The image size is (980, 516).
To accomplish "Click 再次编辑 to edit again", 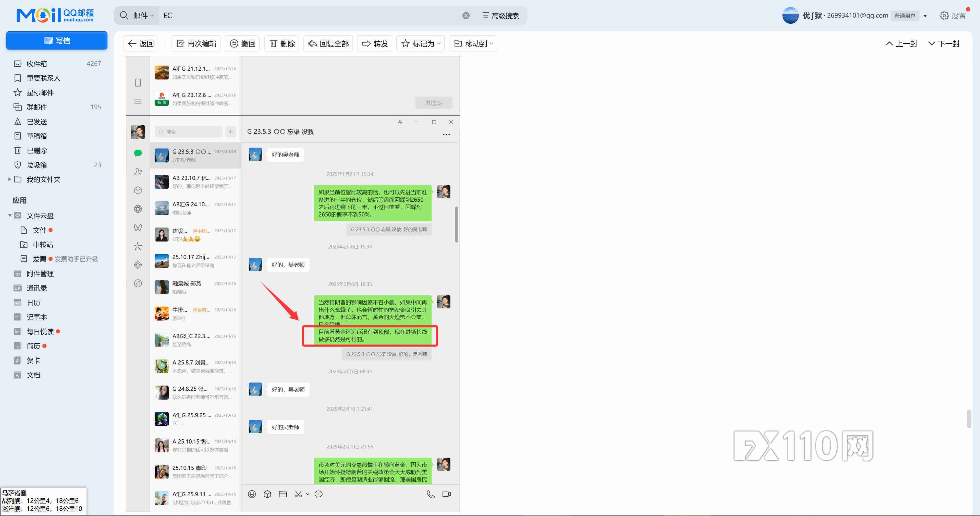I will (x=196, y=43).
